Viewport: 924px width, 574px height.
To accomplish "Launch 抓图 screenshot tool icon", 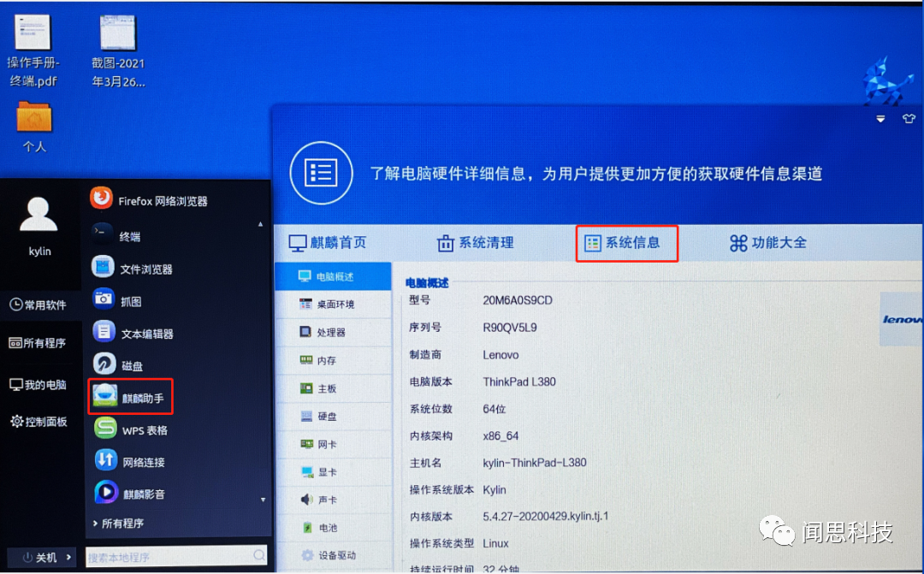I will (x=104, y=299).
